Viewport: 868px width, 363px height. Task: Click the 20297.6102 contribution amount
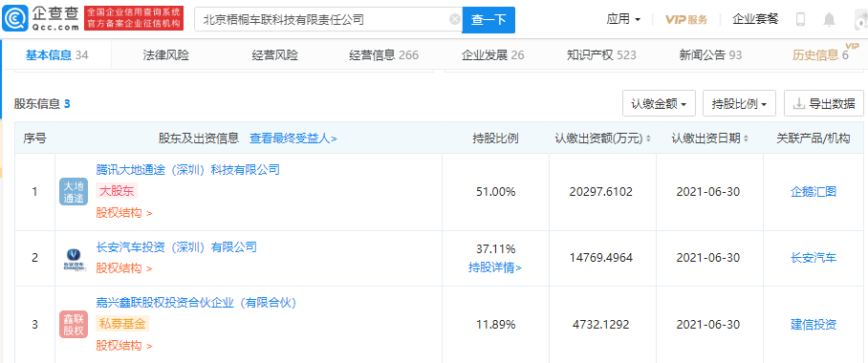[600, 192]
